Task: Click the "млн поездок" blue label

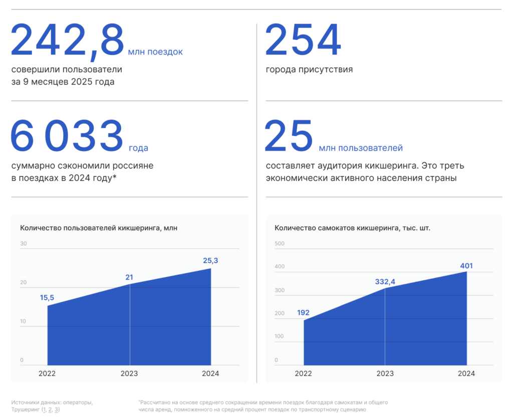Action: click(155, 52)
